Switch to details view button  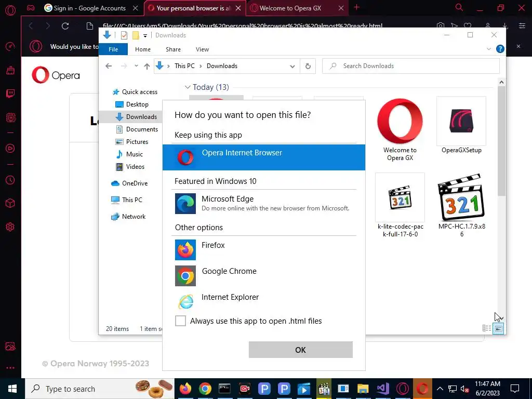point(487,328)
